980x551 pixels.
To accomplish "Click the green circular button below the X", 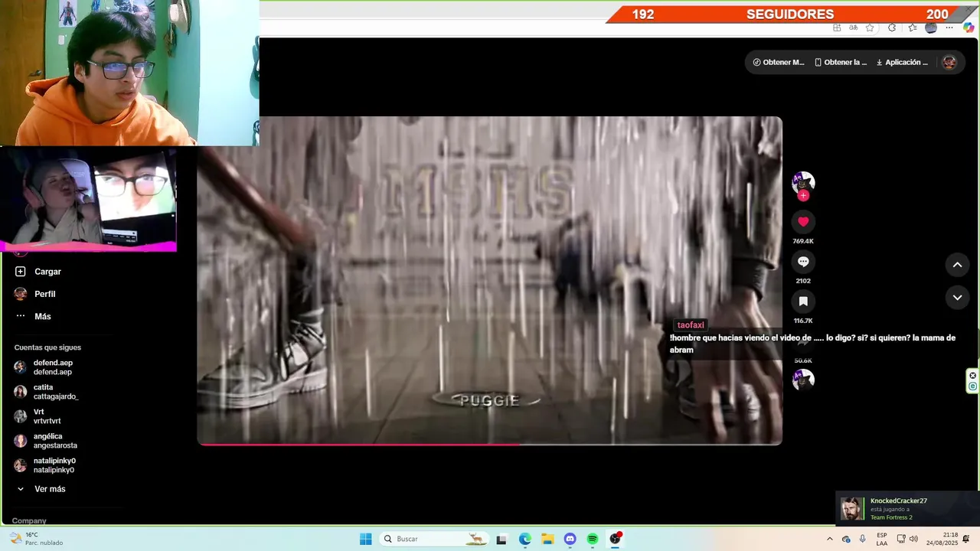I will (973, 386).
